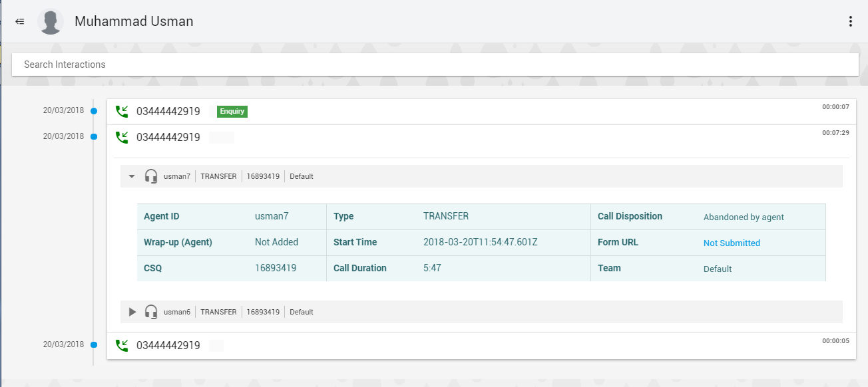Click the TRANSFER value next to Type
This screenshot has width=868, height=387.
446,217
